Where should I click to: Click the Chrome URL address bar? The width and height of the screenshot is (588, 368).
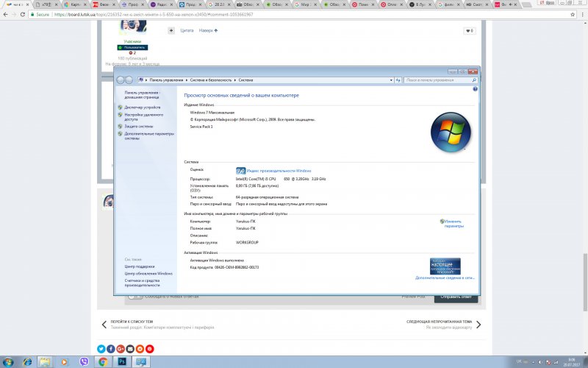(x=220, y=13)
